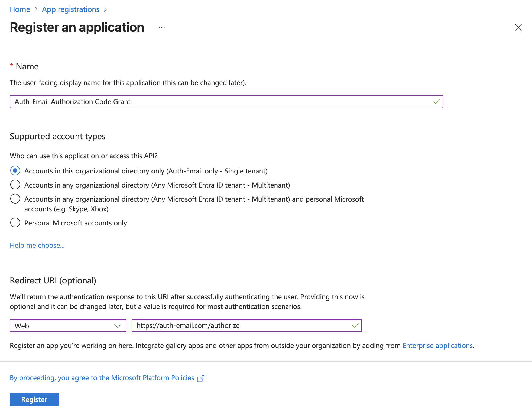Viewport: 532px width, 413px height.
Task: Open Help me choose link
Action: 37,245
